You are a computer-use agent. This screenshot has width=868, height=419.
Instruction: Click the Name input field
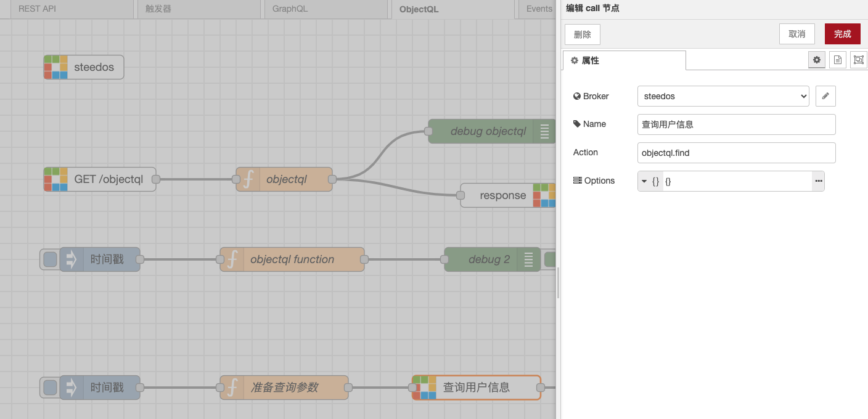736,124
